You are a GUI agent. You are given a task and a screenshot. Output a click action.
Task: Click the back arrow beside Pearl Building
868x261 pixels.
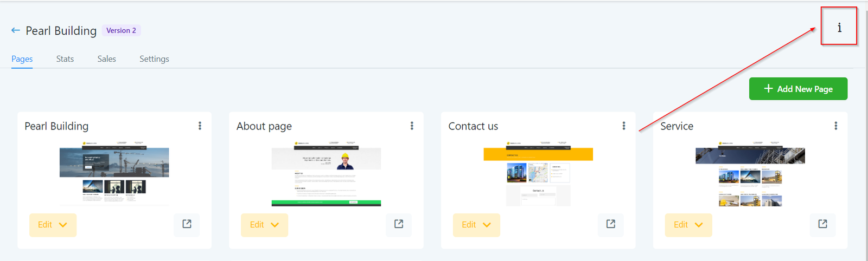[16, 30]
